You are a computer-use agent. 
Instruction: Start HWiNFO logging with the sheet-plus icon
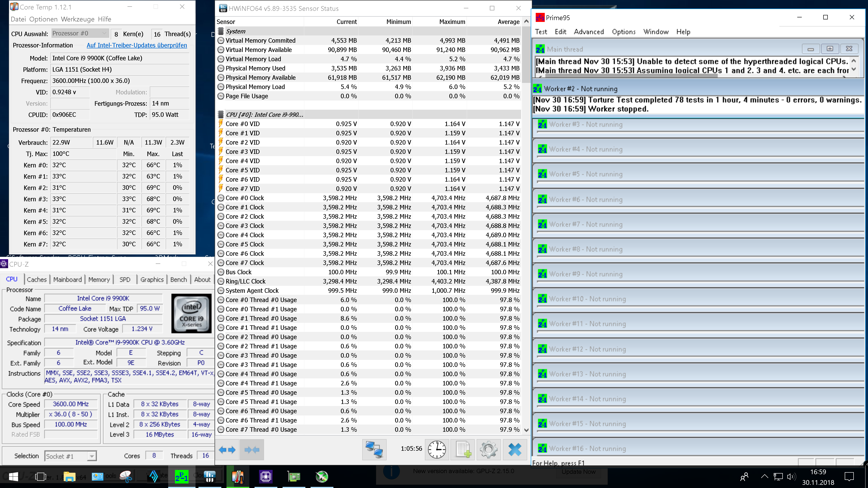(463, 449)
